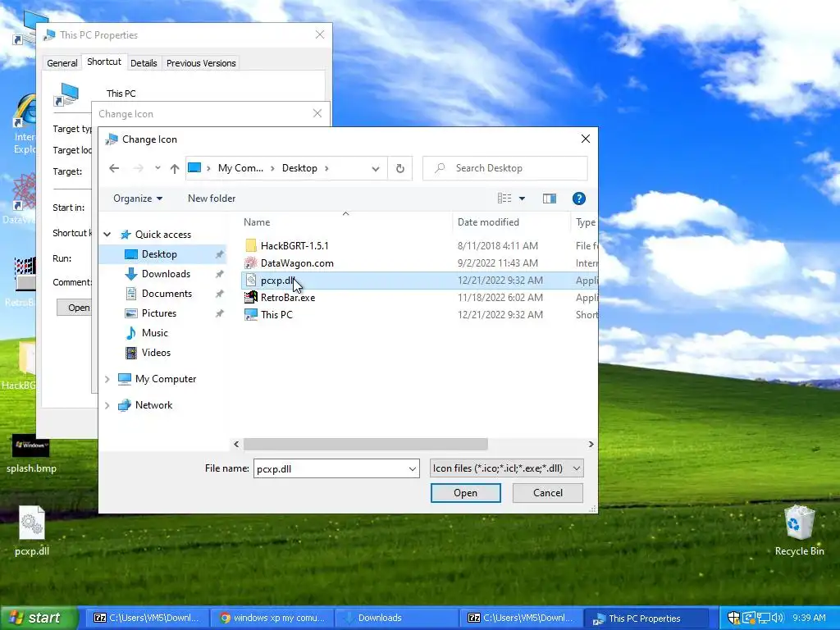840x630 pixels.
Task: Click the volume tray icon
Action: pos(778,618)
